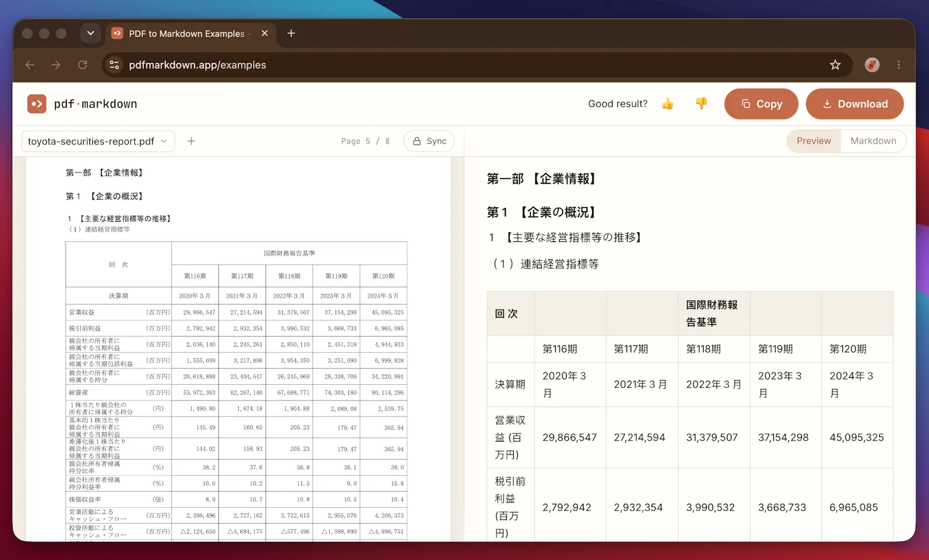Click preview cell 29,866,547

click(x=570, y=438)
